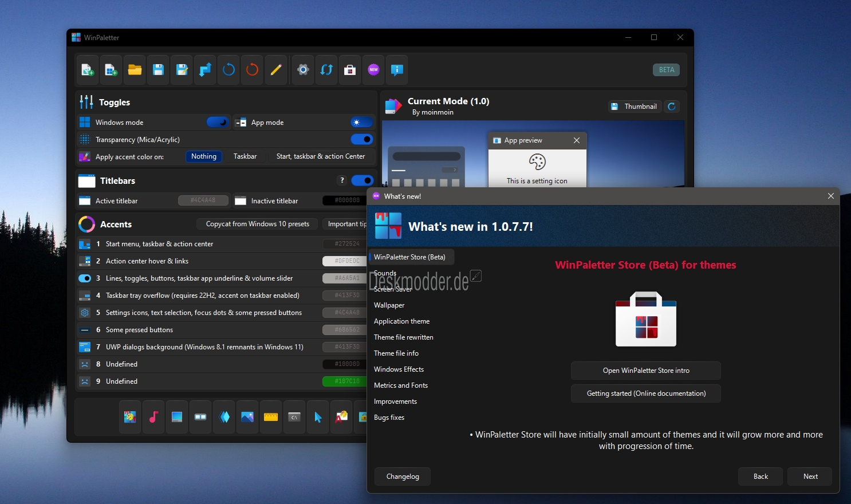Click the Titlebars question mark help icon

coord(342,180)
